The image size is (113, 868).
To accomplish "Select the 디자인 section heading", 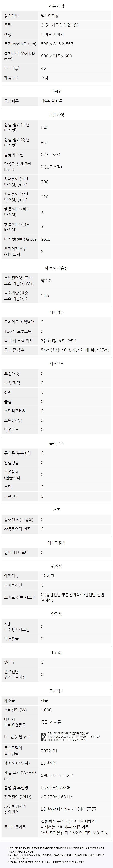I will (x=56, y=91).
